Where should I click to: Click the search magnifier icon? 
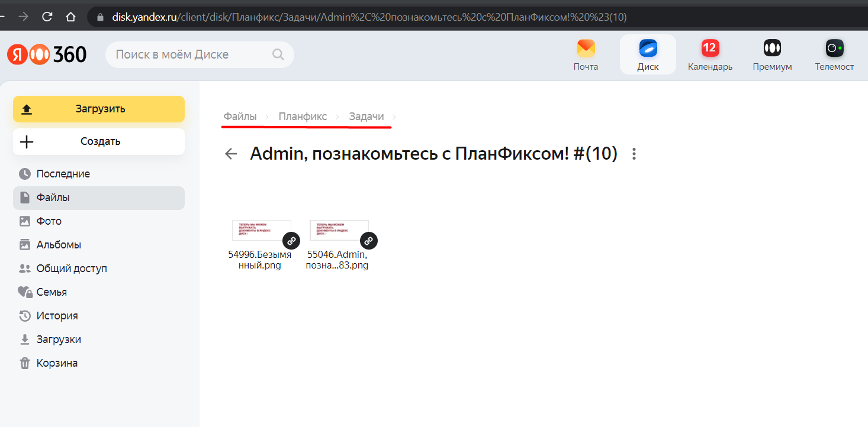278,54
